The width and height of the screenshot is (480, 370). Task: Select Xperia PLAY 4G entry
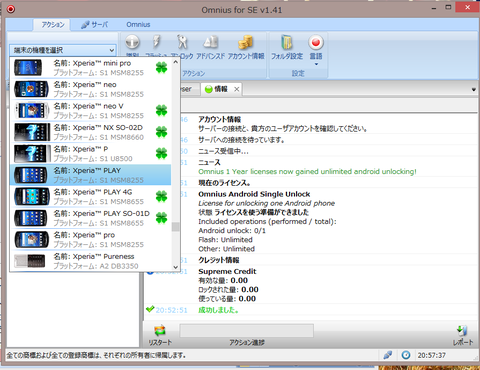point(91,196)
